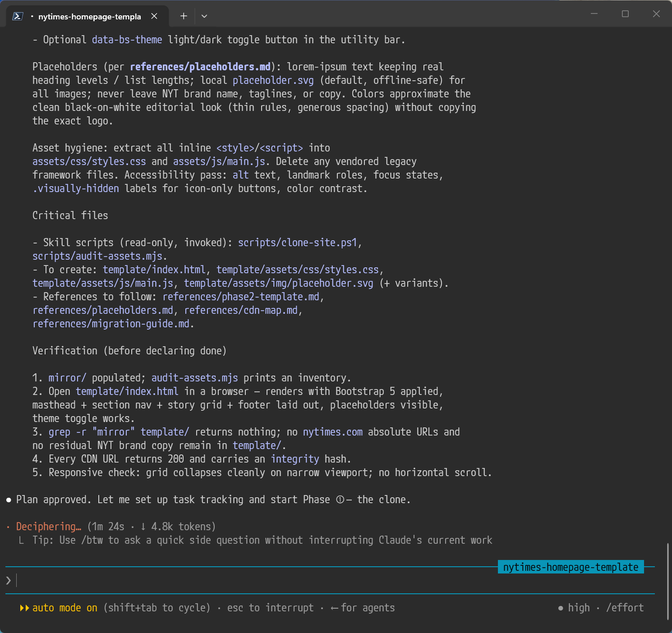Screen dimensions: 672x633
Task: Click the references/migration-guide.md path
Action: tap(111, 324)
